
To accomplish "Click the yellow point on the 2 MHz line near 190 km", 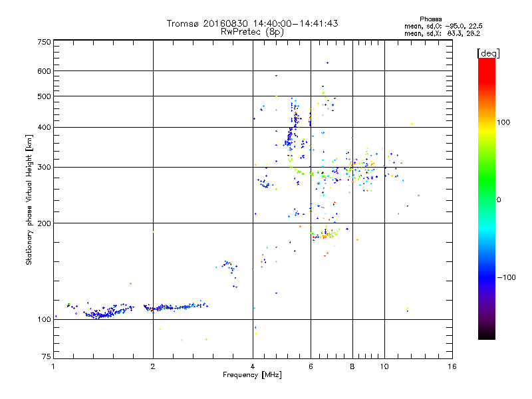I will (x=154, y=231).
